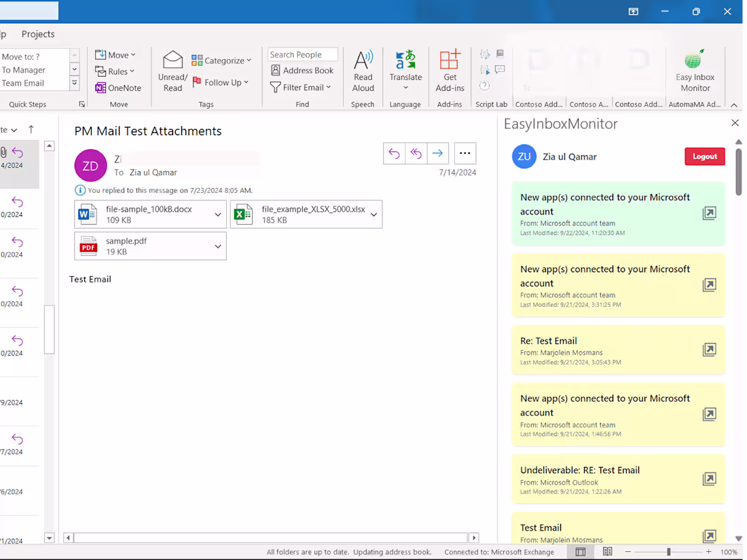This screenshot has width=747, height=560.
Task: Expand the Categorize dropdown
Action: pos(221,60)
